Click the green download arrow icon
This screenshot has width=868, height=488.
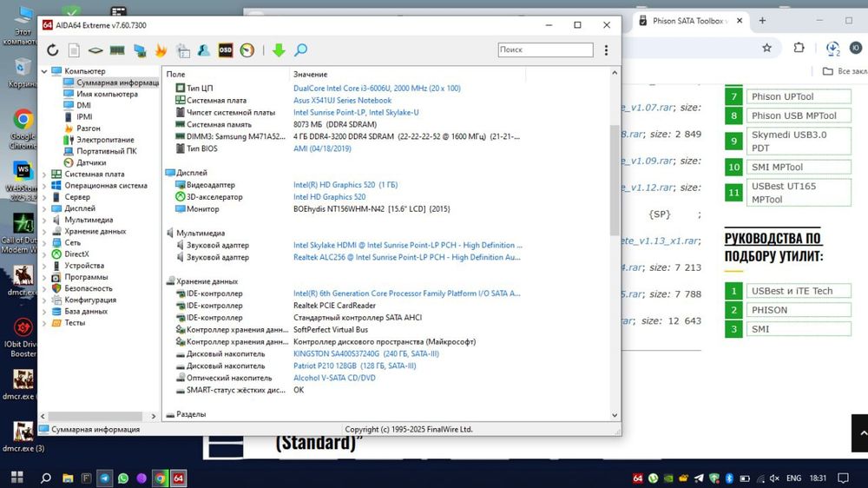(x=279, y=50)
